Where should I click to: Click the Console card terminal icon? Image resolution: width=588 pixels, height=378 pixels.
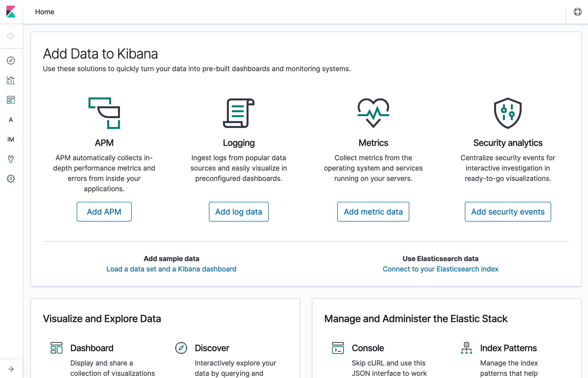(338, 348)
